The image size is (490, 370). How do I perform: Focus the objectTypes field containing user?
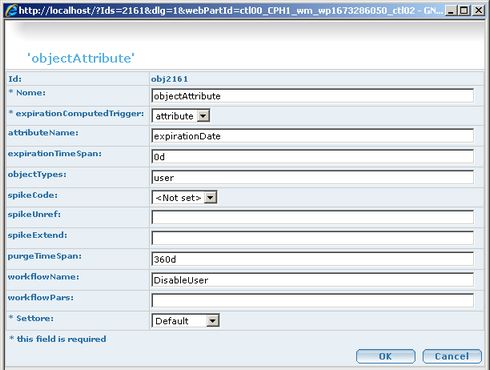point(313,177)
